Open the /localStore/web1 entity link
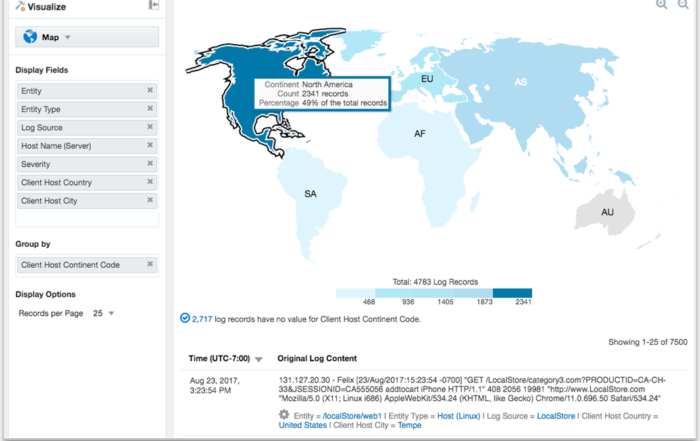This screenshot has width=700, height=441. click(x=352, y=416)
